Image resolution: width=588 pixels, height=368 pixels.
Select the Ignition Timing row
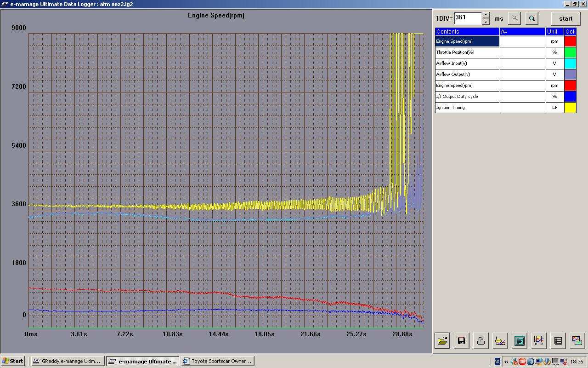pos(467,108)
